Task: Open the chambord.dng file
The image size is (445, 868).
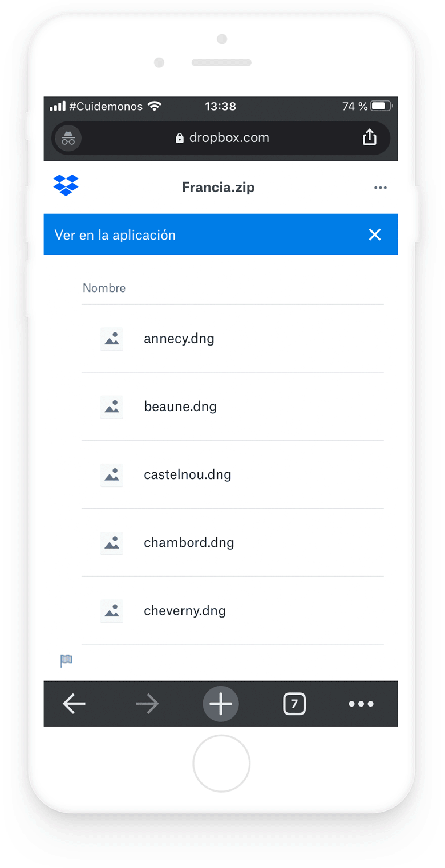Action: tap(189, 542)
